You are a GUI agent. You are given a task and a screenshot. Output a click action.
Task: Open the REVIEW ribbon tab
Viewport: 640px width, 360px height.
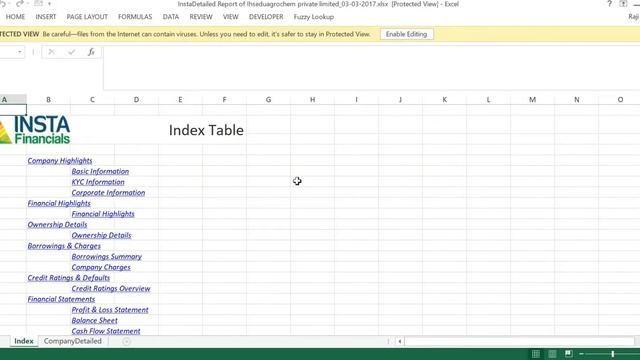click(x=201, y=17)
